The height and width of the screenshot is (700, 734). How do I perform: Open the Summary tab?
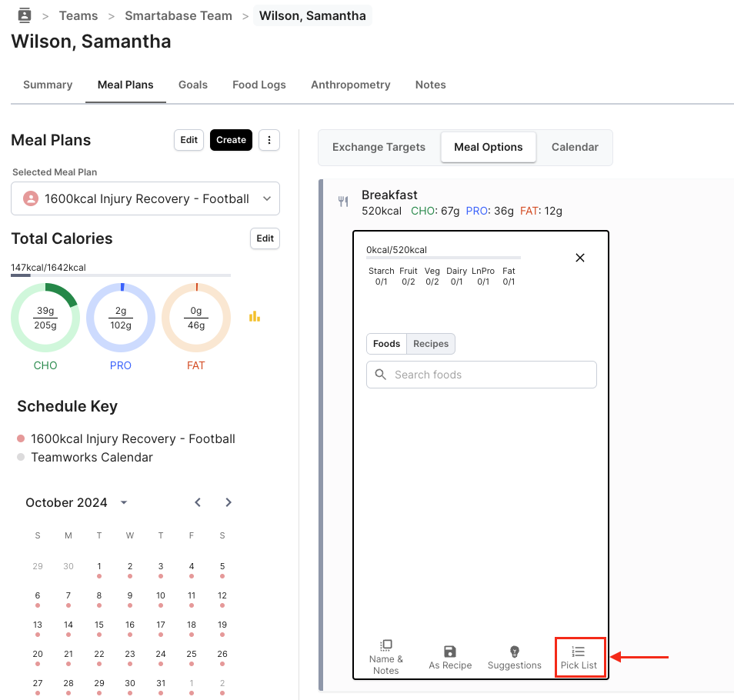click(x=48, y=85)
